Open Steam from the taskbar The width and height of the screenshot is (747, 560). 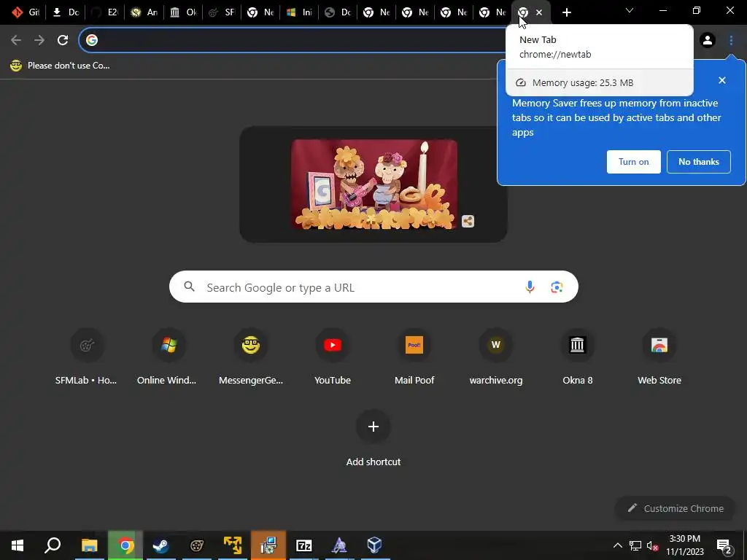(x=160, y=545)
